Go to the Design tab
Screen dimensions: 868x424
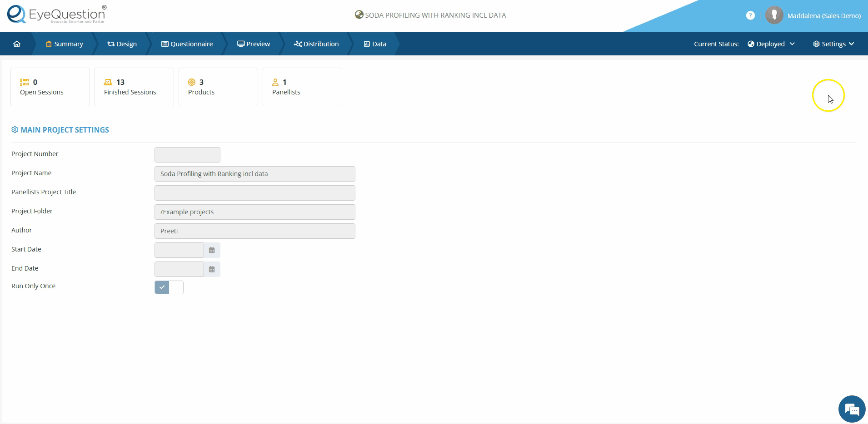click(122, 44)
